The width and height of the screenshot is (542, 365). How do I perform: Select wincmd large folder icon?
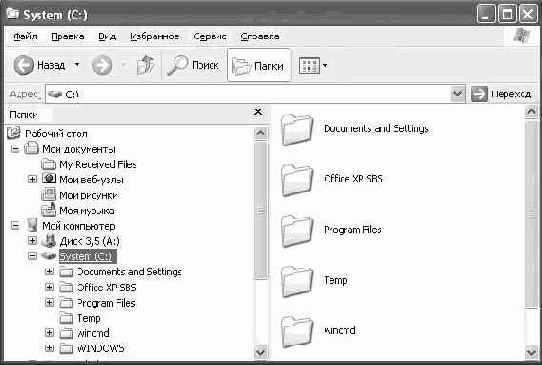[297, 331]
